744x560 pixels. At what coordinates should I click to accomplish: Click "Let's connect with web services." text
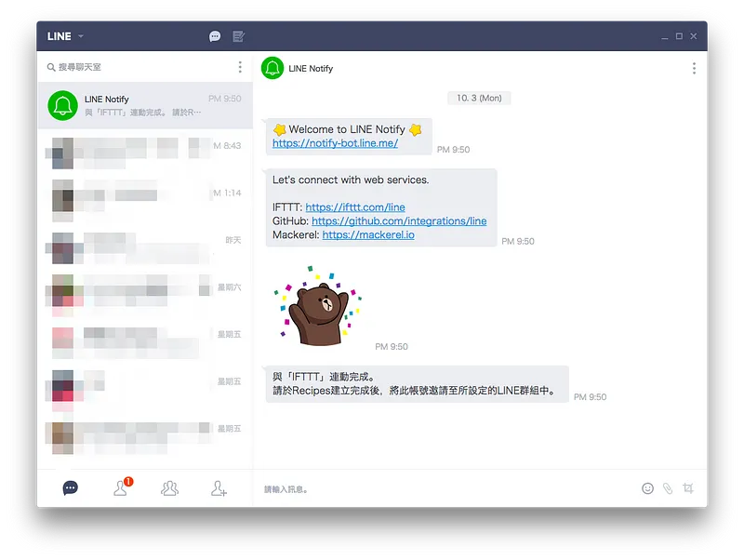click(351, 180)
